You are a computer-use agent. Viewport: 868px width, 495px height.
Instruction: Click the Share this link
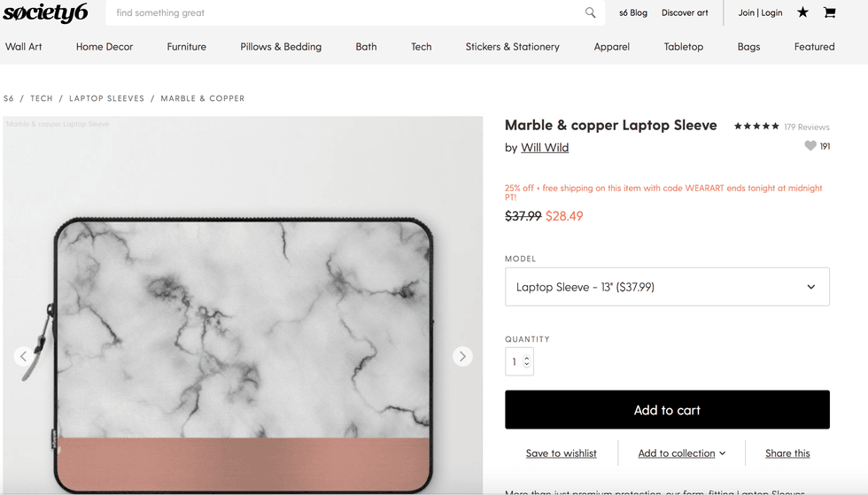(787, 453)
